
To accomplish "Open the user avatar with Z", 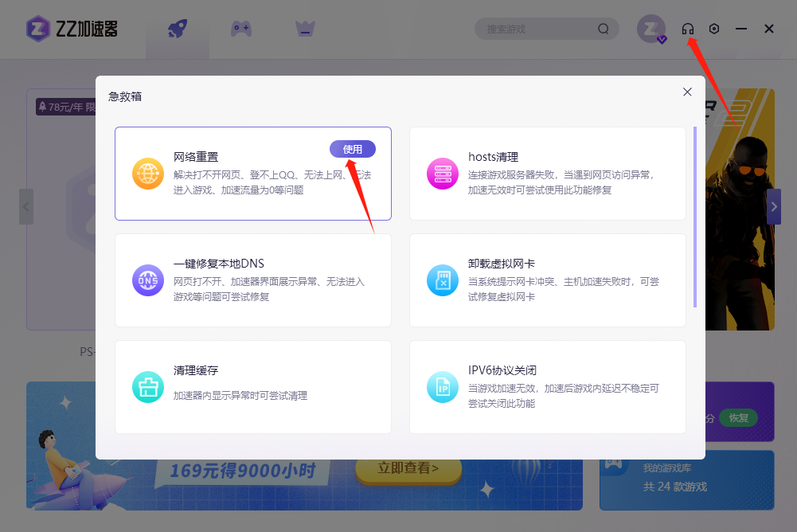I will [651, 29].
